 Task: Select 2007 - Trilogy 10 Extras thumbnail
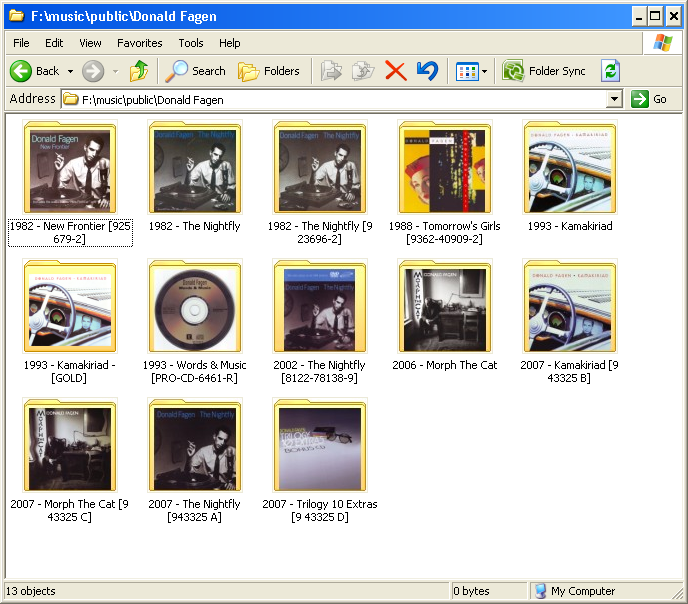(320, 445)
